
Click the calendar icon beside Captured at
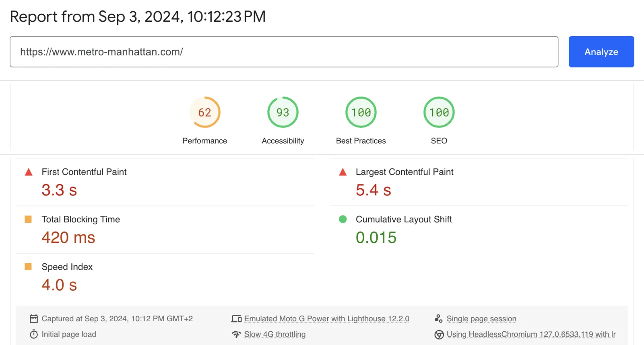[34, 319]
